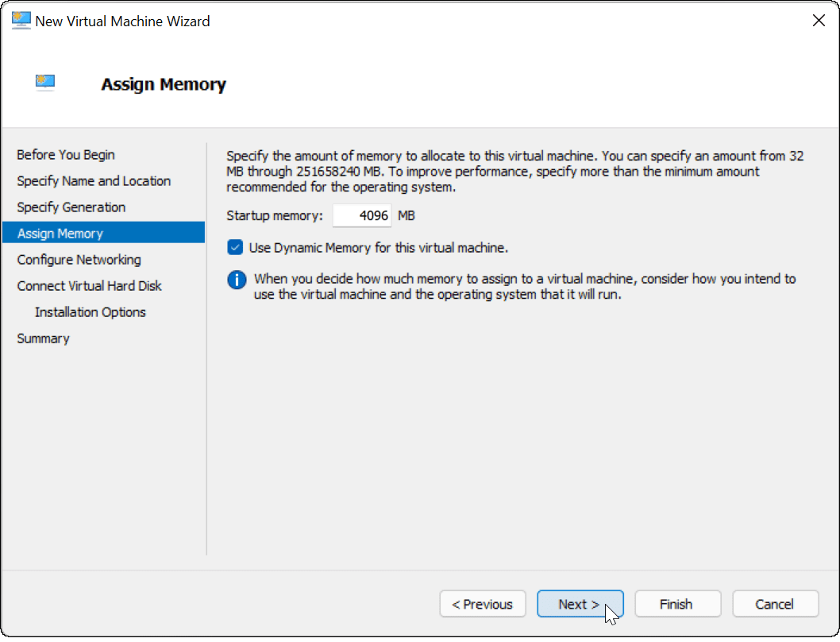Click the computer icon beside Assign Memory heading

[x=45, y=83]
